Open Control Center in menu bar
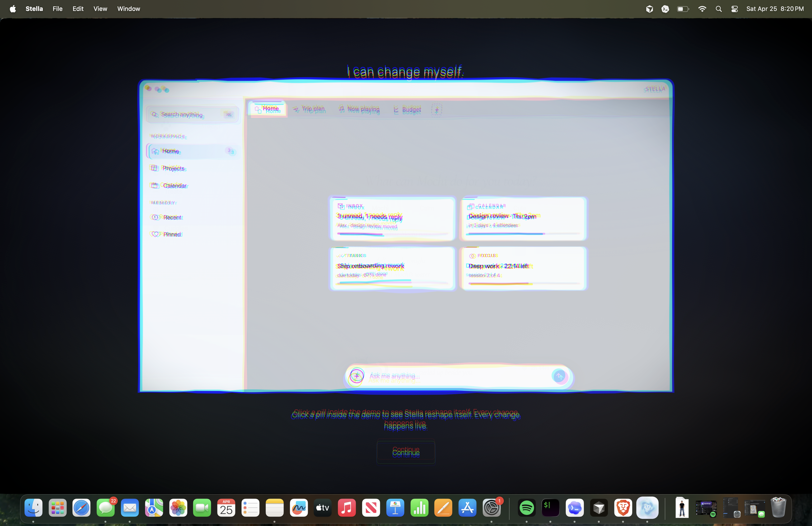 (x=734, y=9)
